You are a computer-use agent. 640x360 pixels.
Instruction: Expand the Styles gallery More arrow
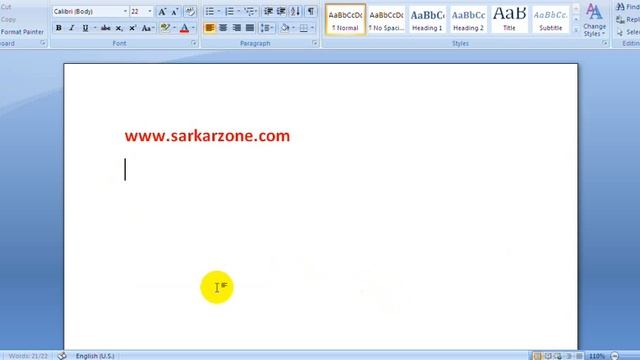(x=576, y=30)
